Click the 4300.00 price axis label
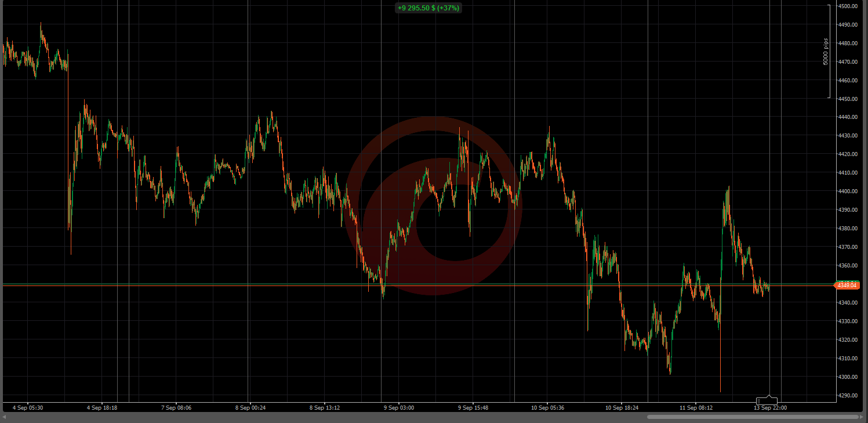 pos(848,377)
